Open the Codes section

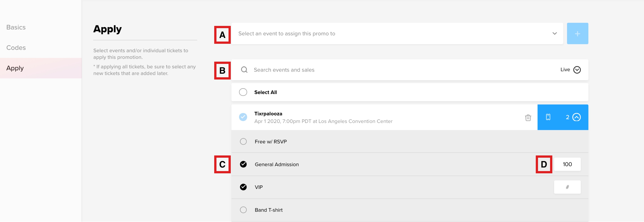point(16,48)
